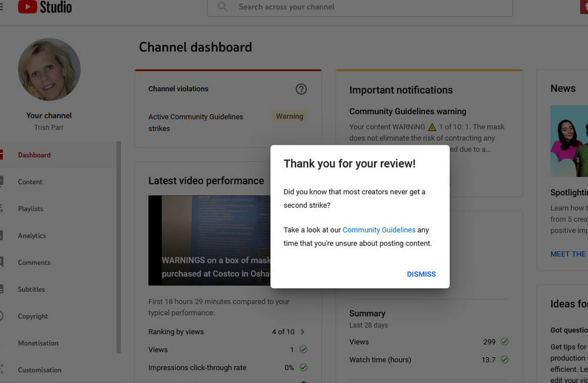This screenshot has height=383, width=588.
Task: Dismiss the Thank you dialog
Action: point(421,274)
